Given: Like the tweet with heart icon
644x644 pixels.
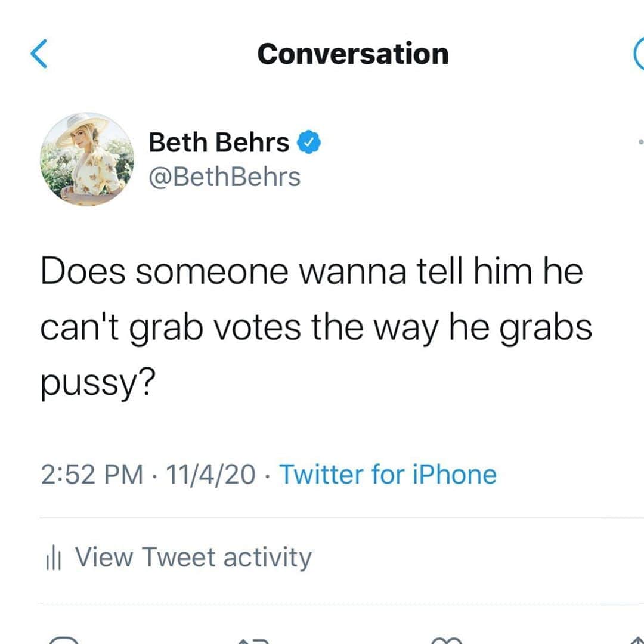Looking at the screenshot, I should click(x=447, y=640).
